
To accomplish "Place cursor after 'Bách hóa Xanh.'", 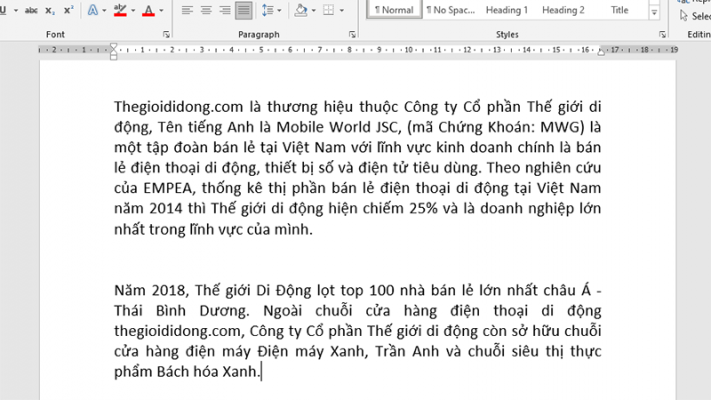I will (x=262, y=372).
